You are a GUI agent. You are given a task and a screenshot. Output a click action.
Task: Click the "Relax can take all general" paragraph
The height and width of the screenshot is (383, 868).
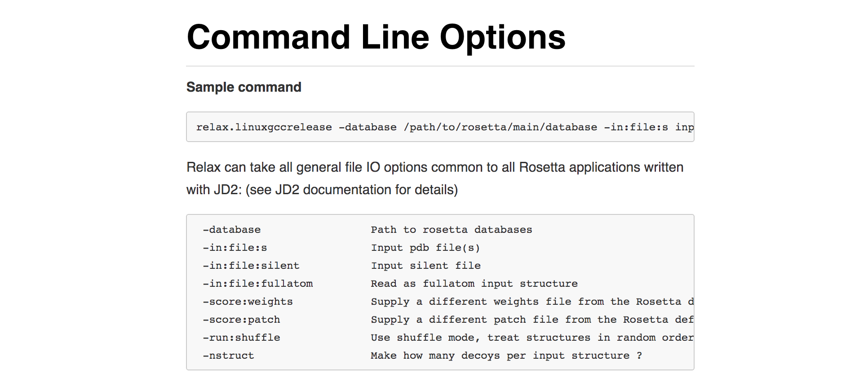(x=434, y=168)
